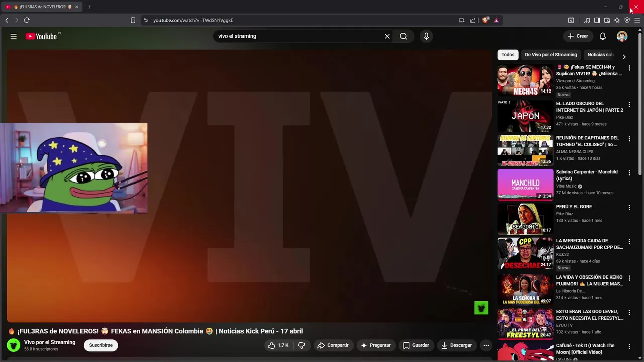644x362 pixels.
Task: Open title PERÚ Y EL GORE
Action: (574, 207)
